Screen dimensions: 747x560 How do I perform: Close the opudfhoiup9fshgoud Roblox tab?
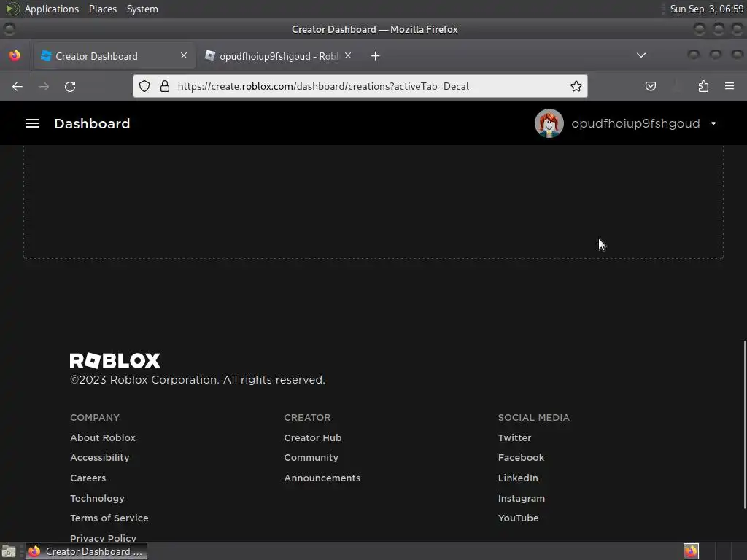pyautogui.click(x=348, y=55)
